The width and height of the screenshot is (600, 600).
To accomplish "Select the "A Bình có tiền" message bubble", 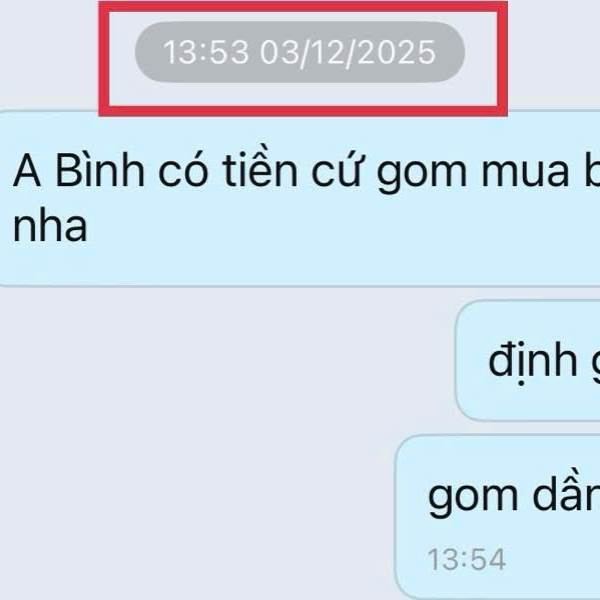I will (300, 198).
